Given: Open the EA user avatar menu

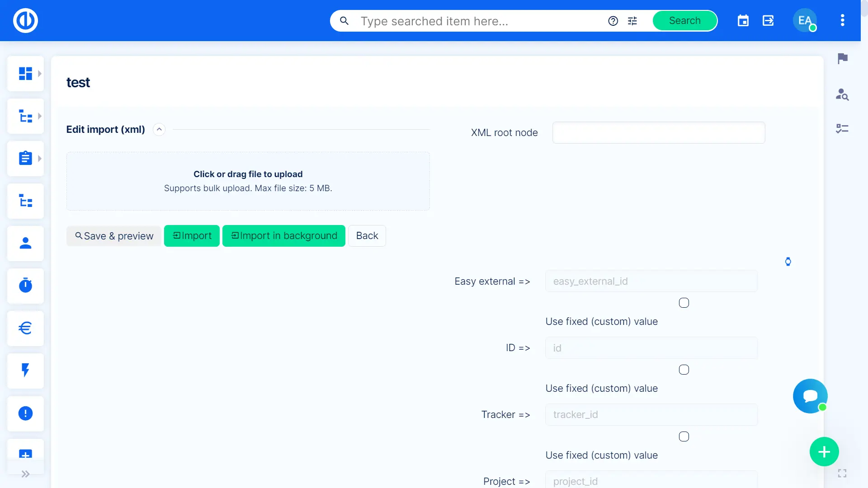Looking at the screenshot, I should click(804, 21).
